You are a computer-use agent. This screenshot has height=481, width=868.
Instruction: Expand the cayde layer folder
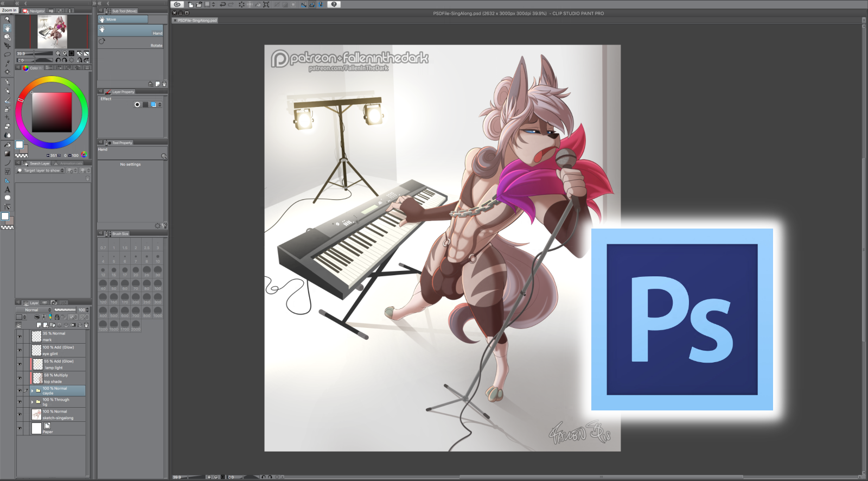pos(32,391)
